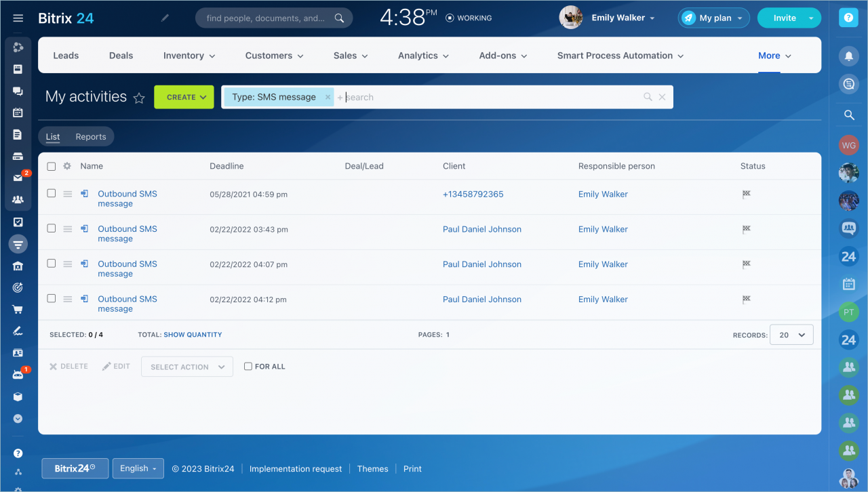Open the e-signature pen icon in sidebar
Screen dimensions: 868x492
tap(18, 331)
